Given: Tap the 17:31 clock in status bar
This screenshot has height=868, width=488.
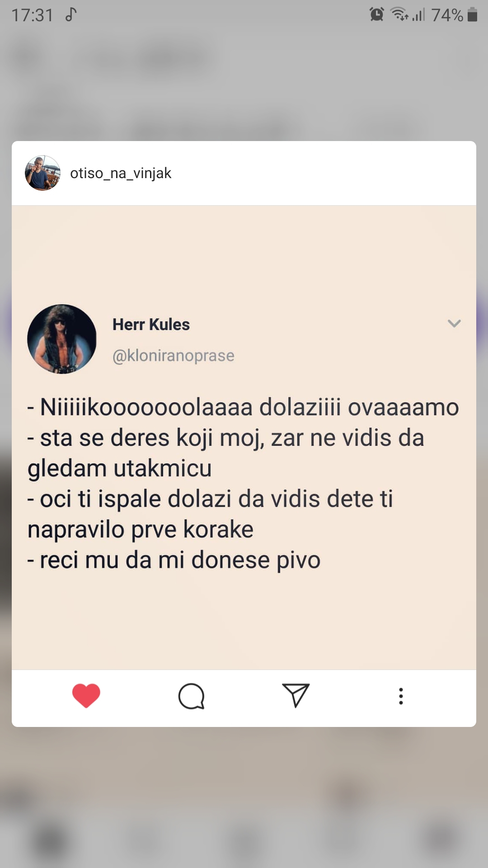Looking at the screenshot, I should point(32,15).
